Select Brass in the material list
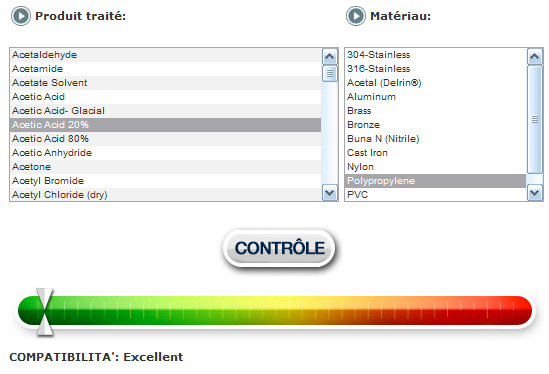This screenshot has height=374, width=549. coord(436,111)
